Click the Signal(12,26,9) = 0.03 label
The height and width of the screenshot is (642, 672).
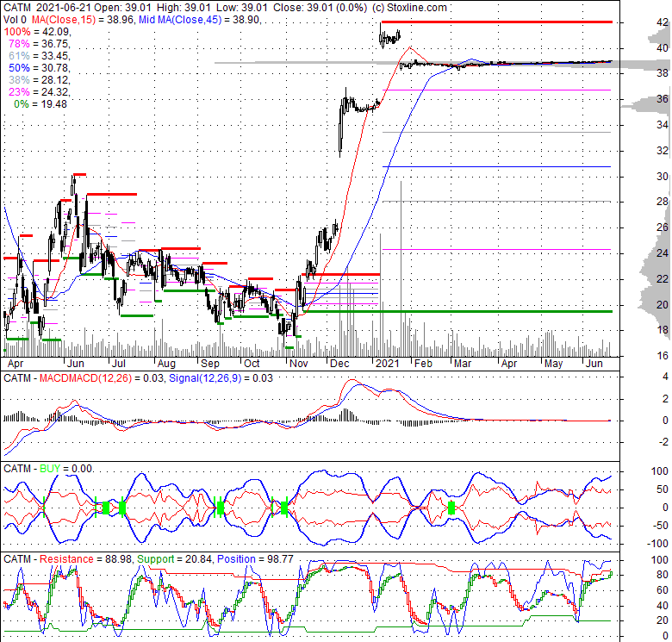(221, 378)
